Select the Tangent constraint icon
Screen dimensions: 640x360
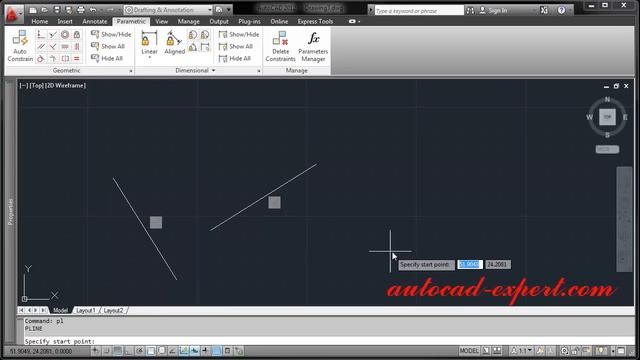point(41,59)
